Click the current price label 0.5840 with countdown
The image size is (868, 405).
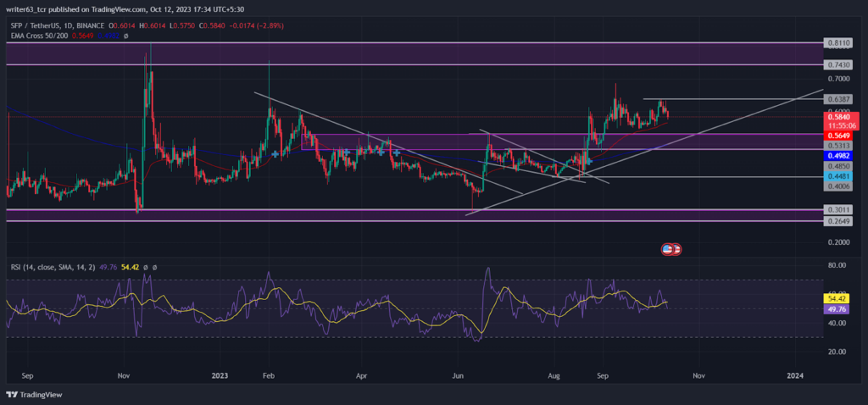841,121
